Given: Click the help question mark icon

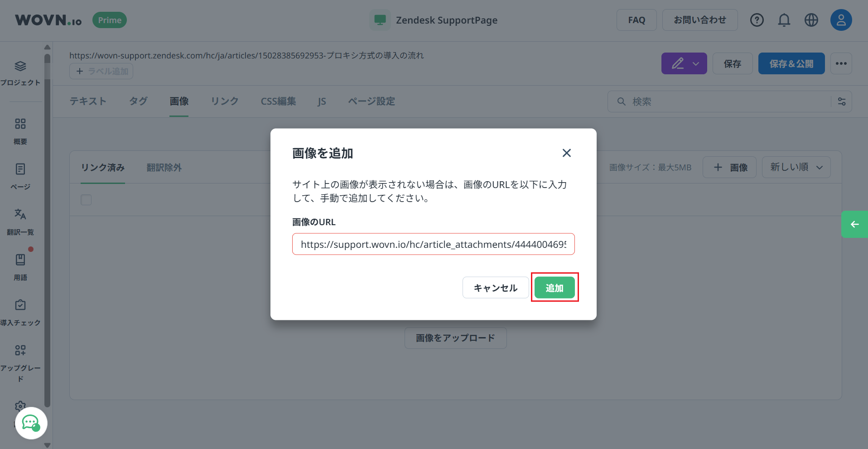Looking at the screenshot, I should pos(757,20).
